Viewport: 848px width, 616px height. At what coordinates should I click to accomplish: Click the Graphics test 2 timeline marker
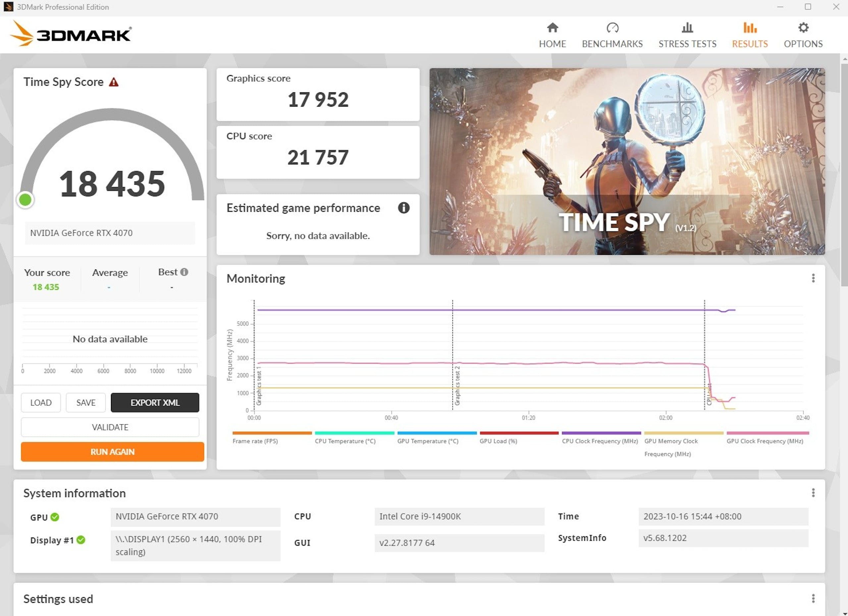pyautogui.click(x=456, y=386)
